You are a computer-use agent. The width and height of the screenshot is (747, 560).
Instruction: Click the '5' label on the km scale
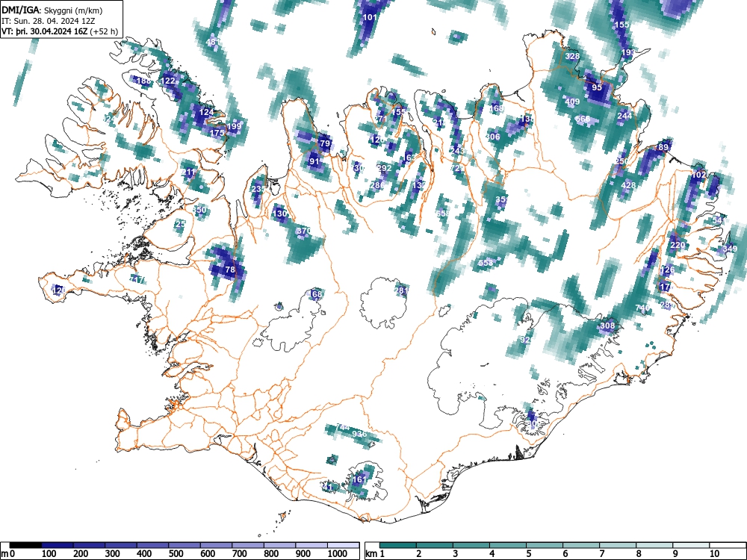tap(528, 554)
